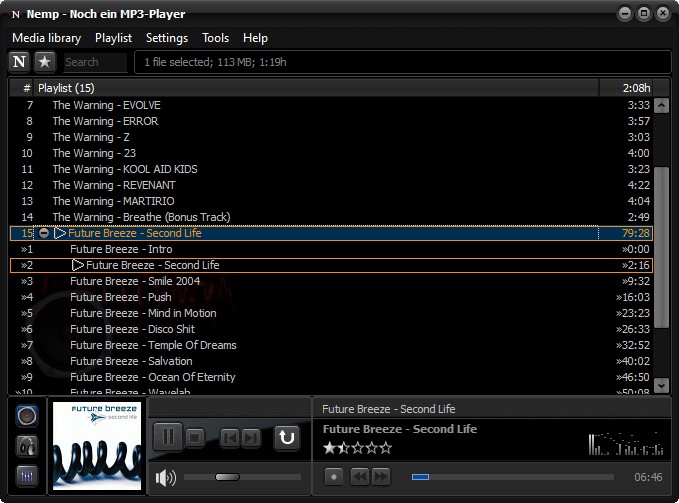Skip to the previous track
The width and height of the screenshot is (679, 503).
click(229, 437)
